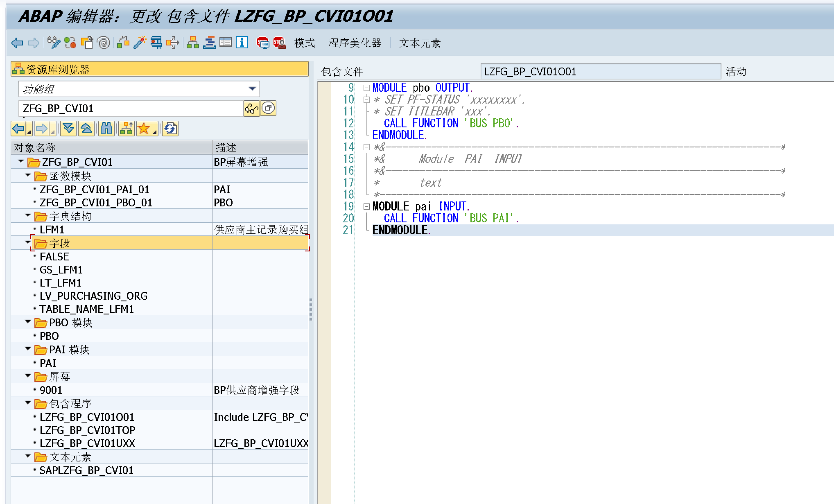Click the Expand all nodes icon
The height and width of the screenshot is (504, 834).
click(68, 129)
